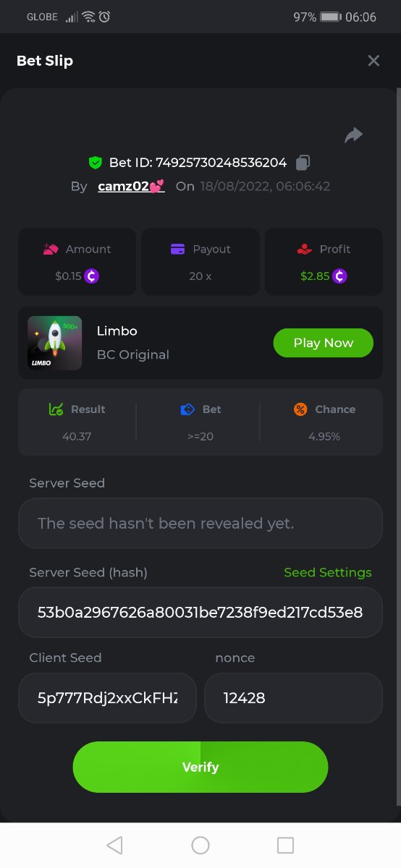Tap the purple coin beside $0.15

tap(92, 276)
